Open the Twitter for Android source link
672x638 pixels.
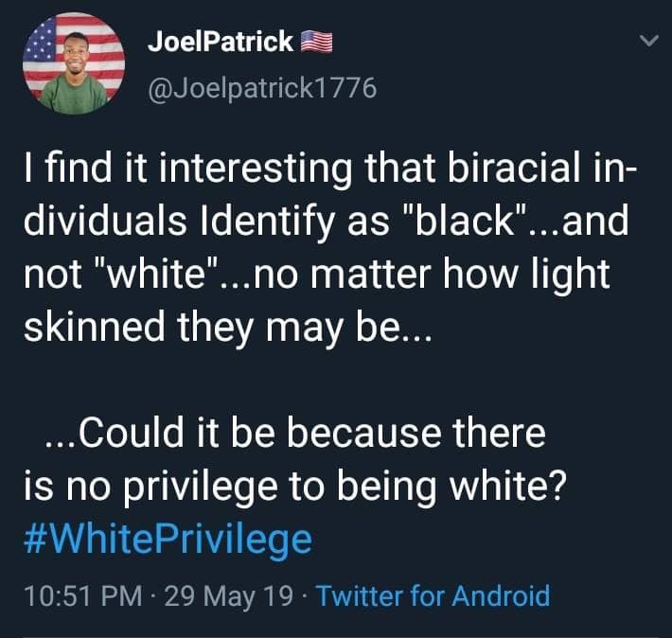[433, 596]
